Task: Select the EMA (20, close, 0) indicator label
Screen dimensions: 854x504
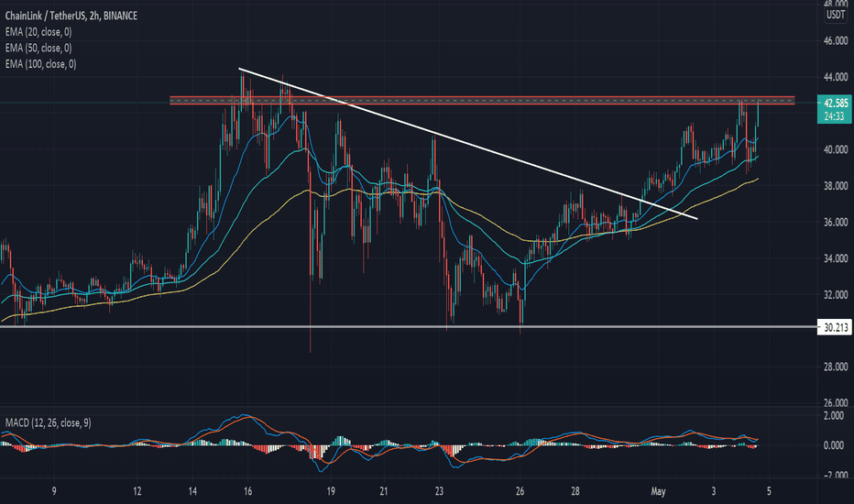Action: 38,32
